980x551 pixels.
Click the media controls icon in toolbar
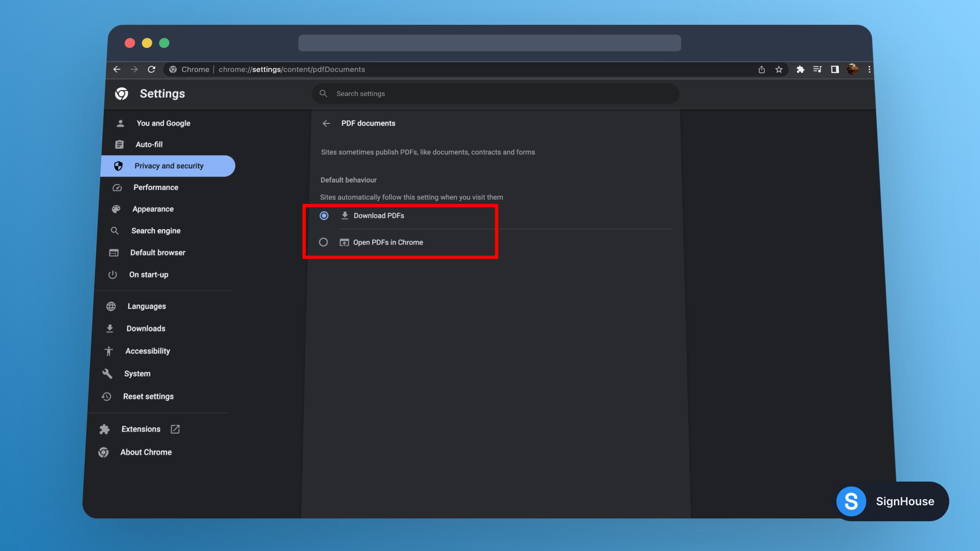point(817,69)
